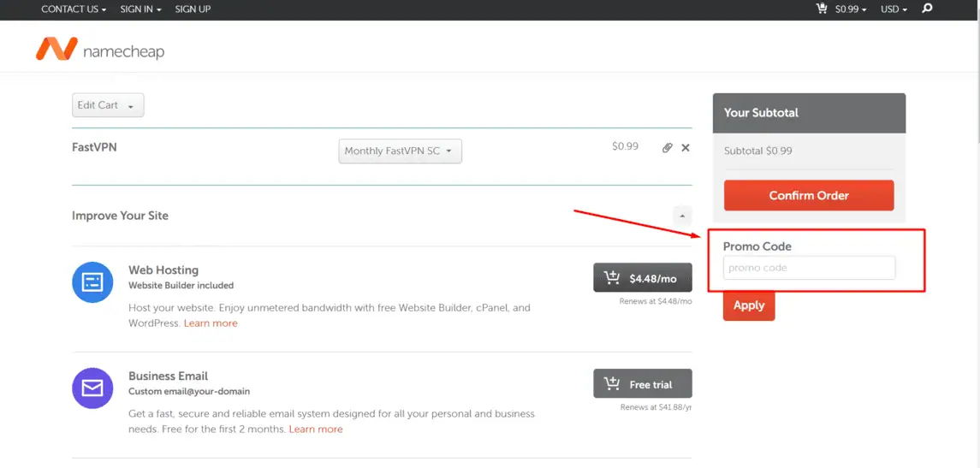Click Custom email@your-domain text
This screenshot has width=980, height=468.
click(x=189, y=391)
